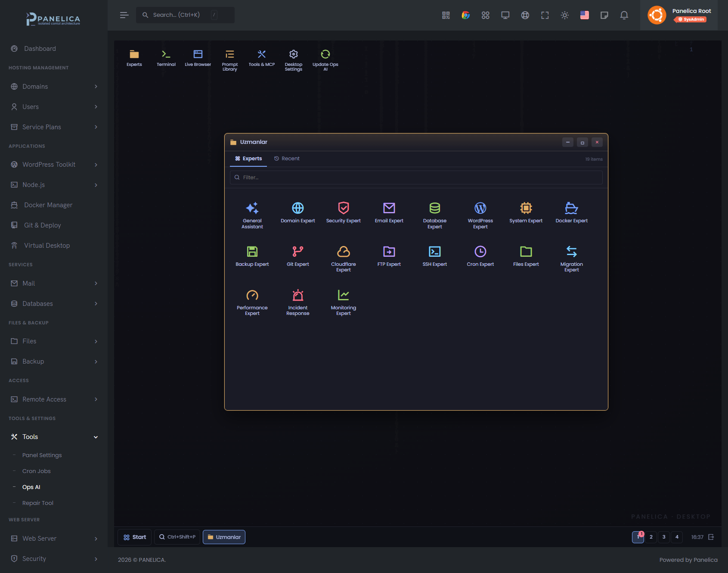Screen dimensions: 728x573
Task: Open the Security Expert
Action: [x=344, y=213]
